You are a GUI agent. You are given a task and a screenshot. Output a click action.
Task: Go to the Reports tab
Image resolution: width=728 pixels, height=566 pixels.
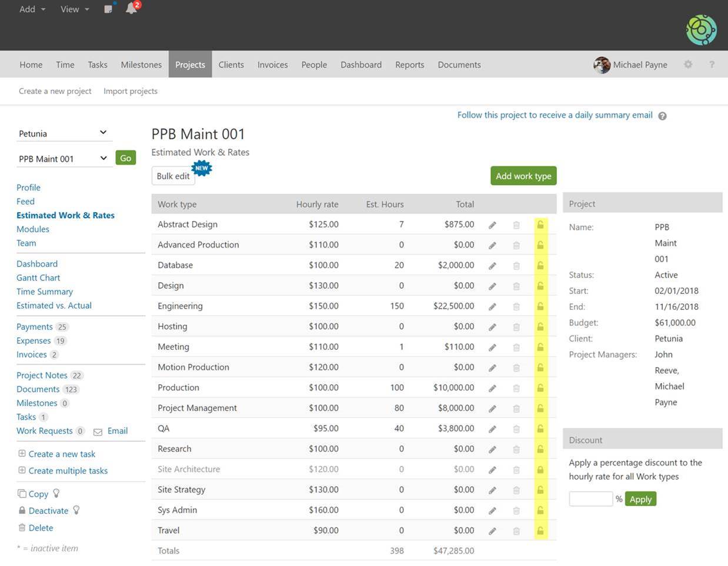[x=409, y=65]
